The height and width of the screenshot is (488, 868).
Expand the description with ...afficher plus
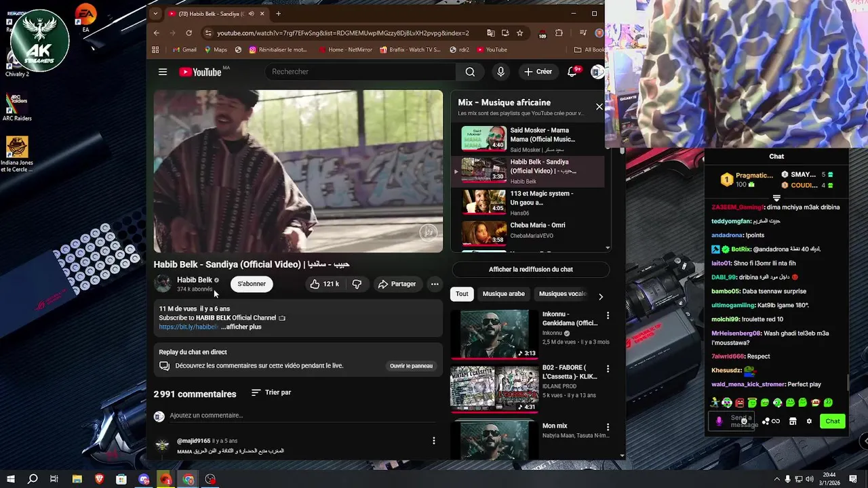[241, 327]
